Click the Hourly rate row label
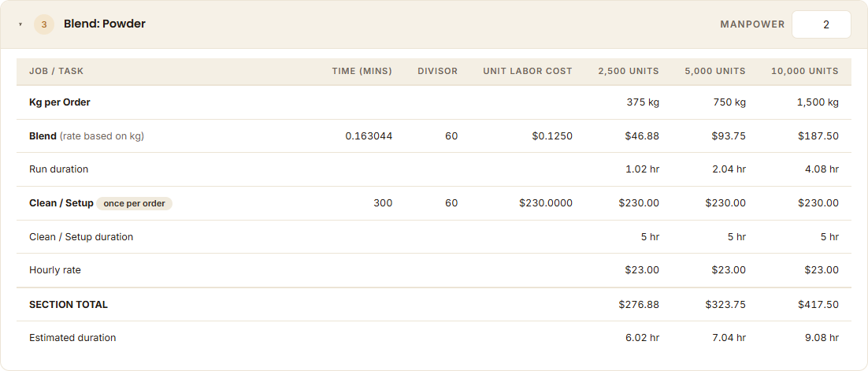The width and height of the screenshot is (868, 371). pos(55,270)
